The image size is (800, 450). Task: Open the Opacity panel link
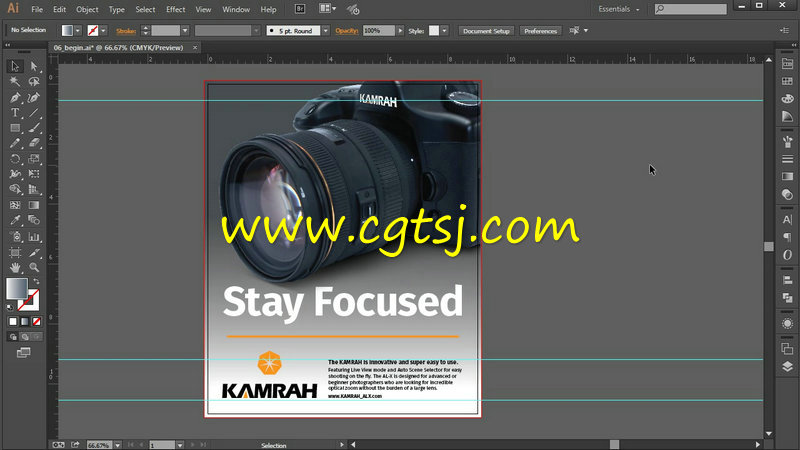coord(347,31)
